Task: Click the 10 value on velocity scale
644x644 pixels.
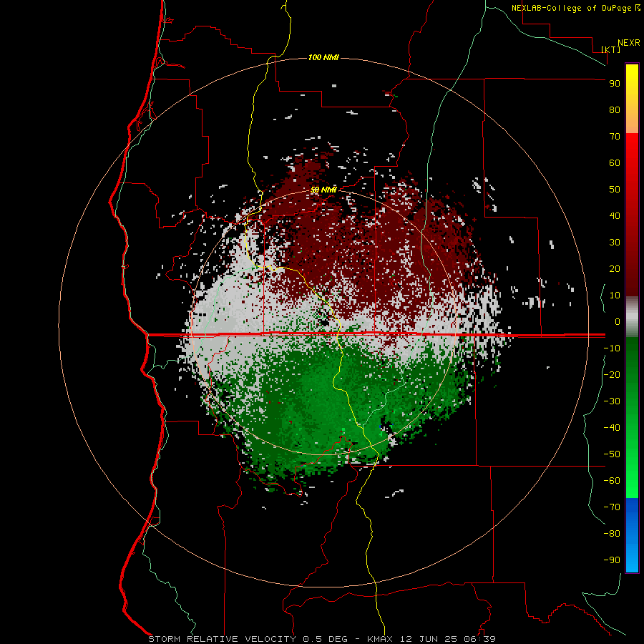Action: pyautogui.click(x=615, y=296)
